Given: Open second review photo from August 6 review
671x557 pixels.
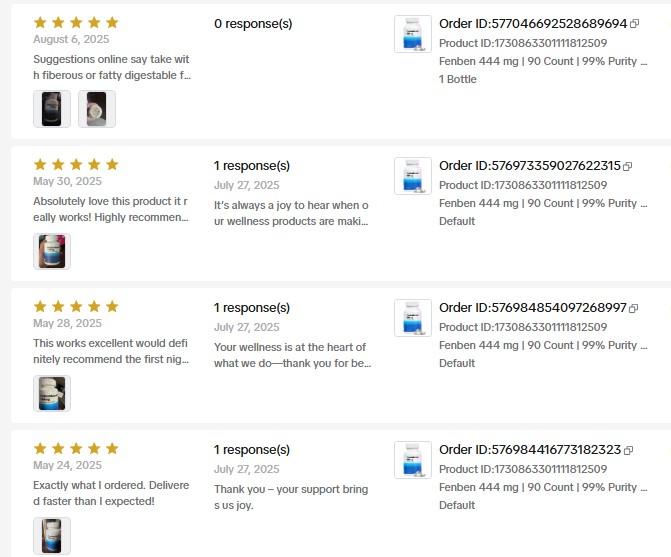Looking at the screenshot, I should 97,109.
